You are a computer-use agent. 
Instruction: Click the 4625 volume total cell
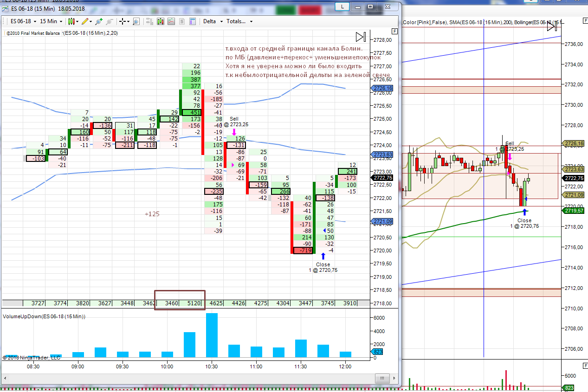213,303
